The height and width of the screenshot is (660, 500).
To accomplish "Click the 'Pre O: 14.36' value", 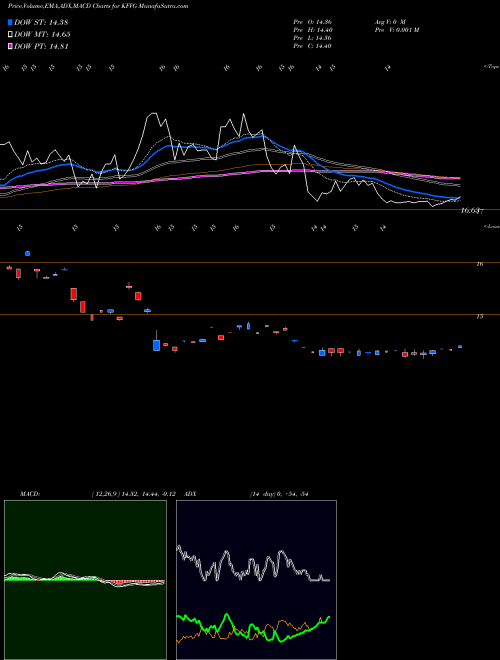I will [x=313, y=22].
